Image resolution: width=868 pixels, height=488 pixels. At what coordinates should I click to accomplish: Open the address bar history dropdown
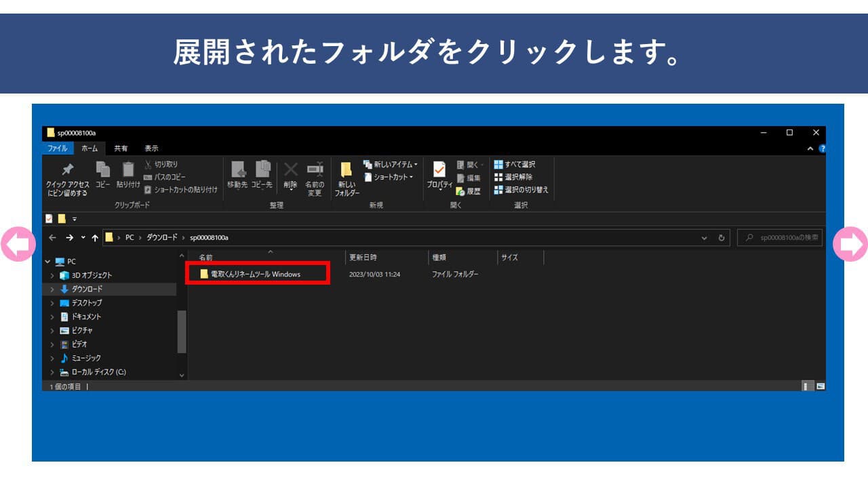tap(705, 238)
